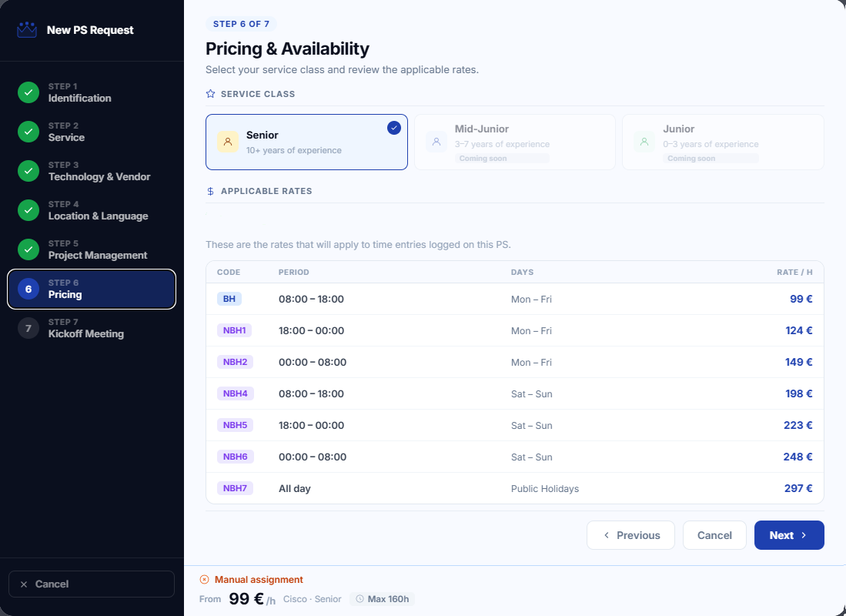Click the Senior person avatar icon
Viewport: 846px width, 616px height.
pos(228,142)
